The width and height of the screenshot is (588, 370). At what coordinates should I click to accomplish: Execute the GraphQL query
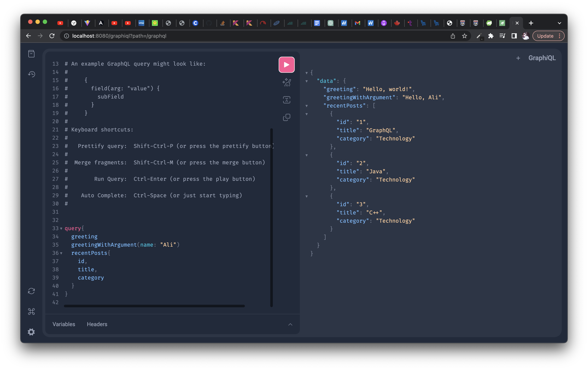pyautogui.click(x=287, y=65)
